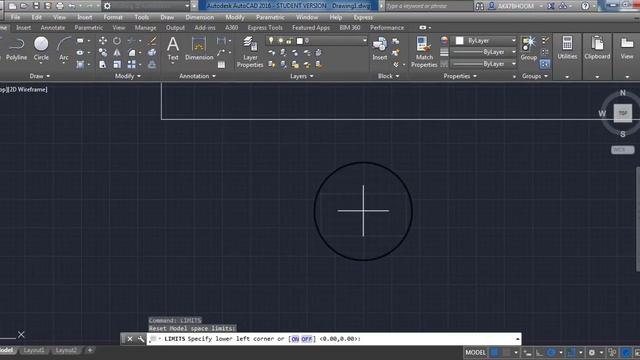Click the Erase tool icon
The height and width of the screenshot is (360, 640).
tap(152, 40)
